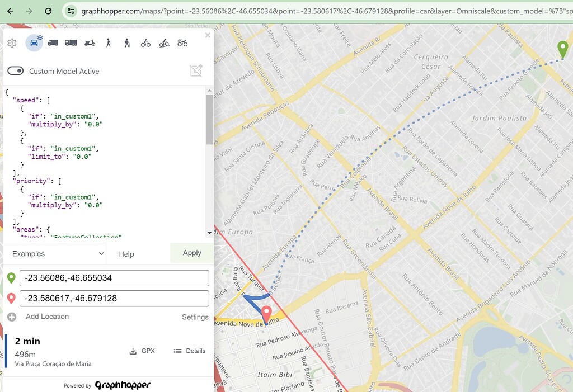The height and width of the screenshot is (392, 573).
Task: Click the destination coordinates input field
Action: click(114, 298)
